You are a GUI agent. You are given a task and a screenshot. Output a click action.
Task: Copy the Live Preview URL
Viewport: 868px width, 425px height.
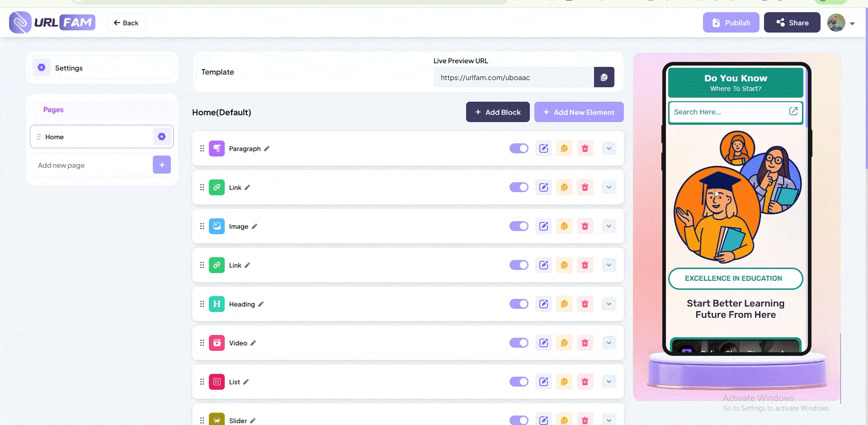pos(604,77)
